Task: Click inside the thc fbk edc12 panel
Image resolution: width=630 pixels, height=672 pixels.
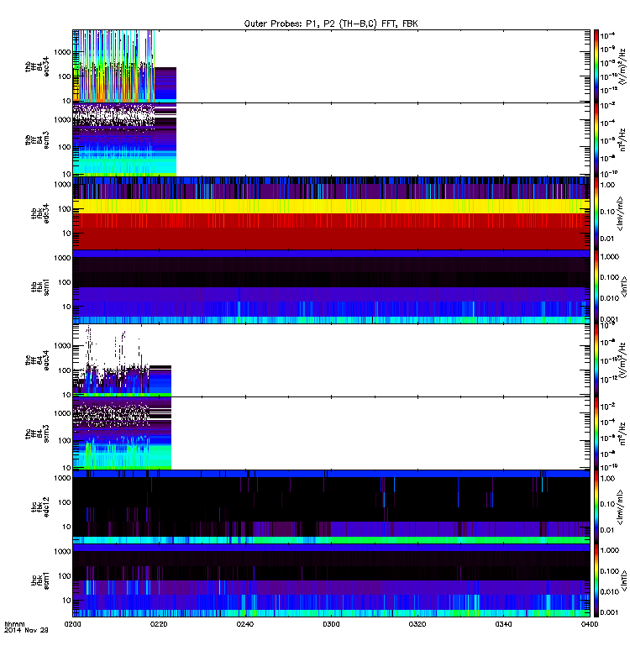Action: tap(331, 507)
